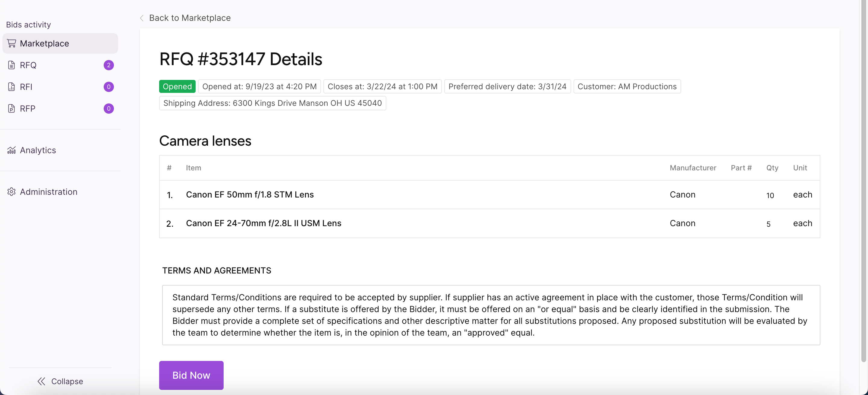Screen dimensions: 868x395
Task: Click the Analytics chart icon
Action: [11, 150]
